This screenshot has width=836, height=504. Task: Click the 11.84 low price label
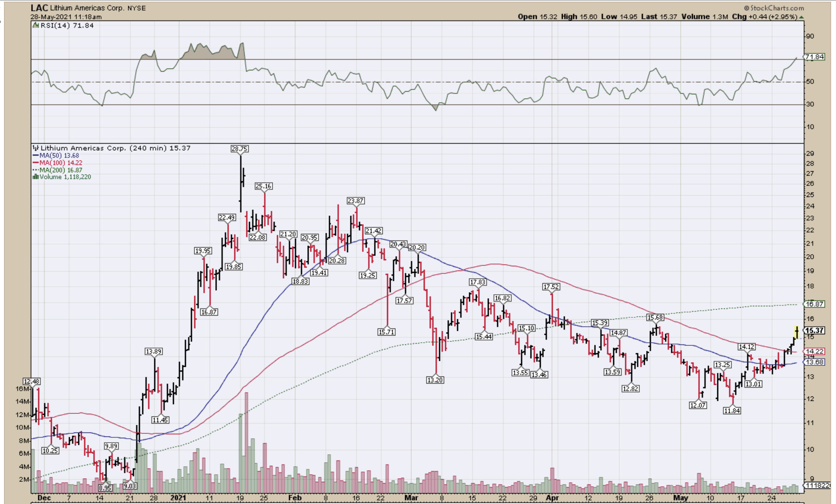732,411
